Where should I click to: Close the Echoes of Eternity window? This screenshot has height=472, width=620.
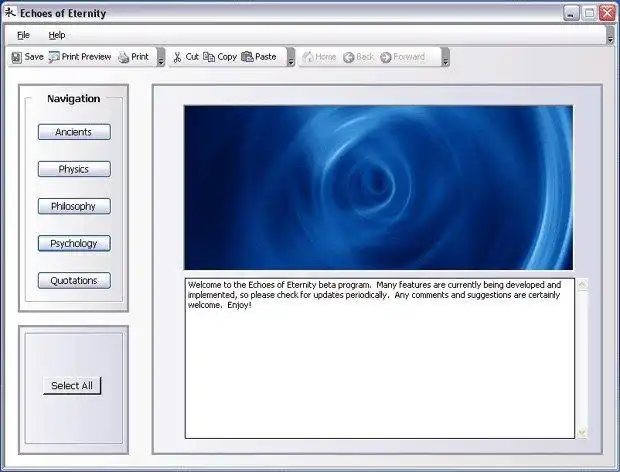point(607,13)
